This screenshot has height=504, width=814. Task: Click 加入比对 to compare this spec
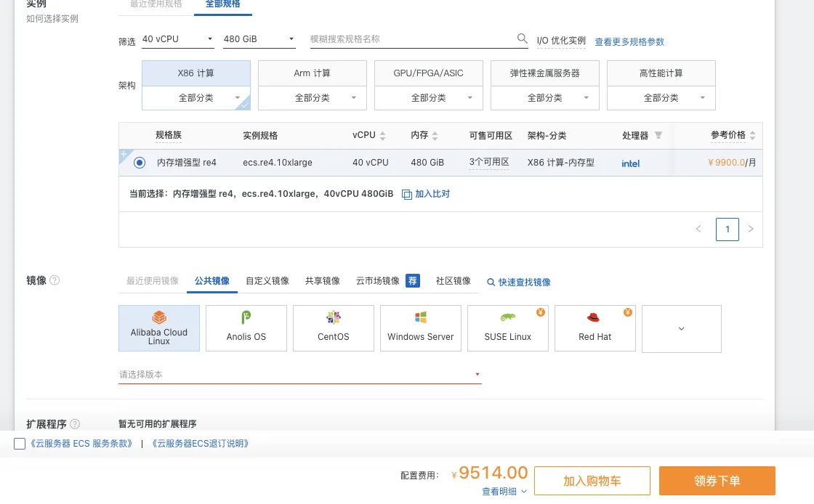[x=426, y=194]
